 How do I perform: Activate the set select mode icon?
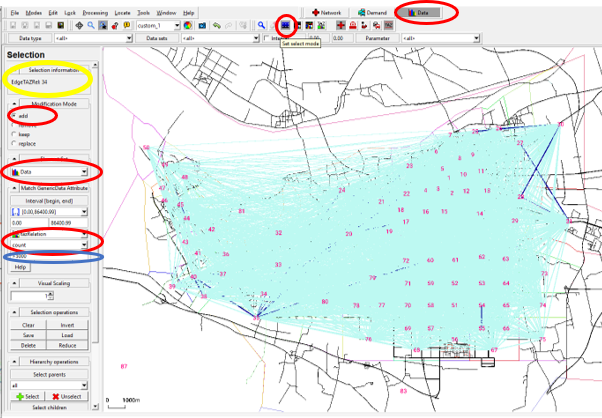coord(286,22)
